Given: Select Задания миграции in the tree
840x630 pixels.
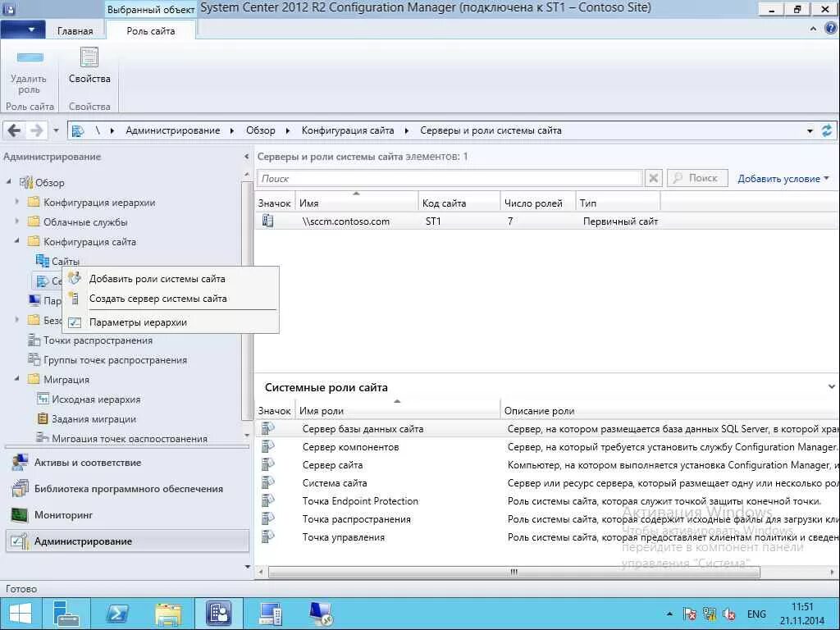Looking at the screenshot, I should 94,419.
